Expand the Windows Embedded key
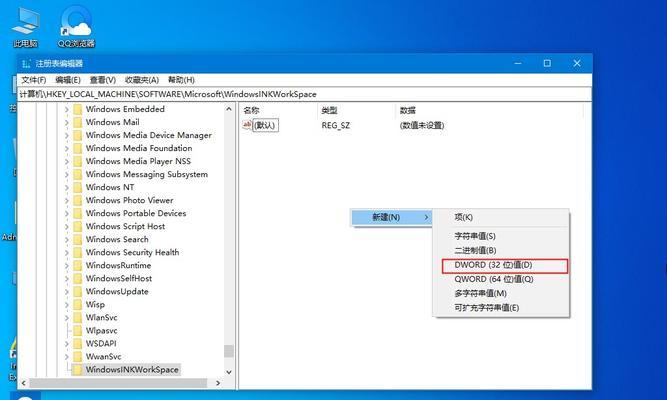 click(66, 109)
